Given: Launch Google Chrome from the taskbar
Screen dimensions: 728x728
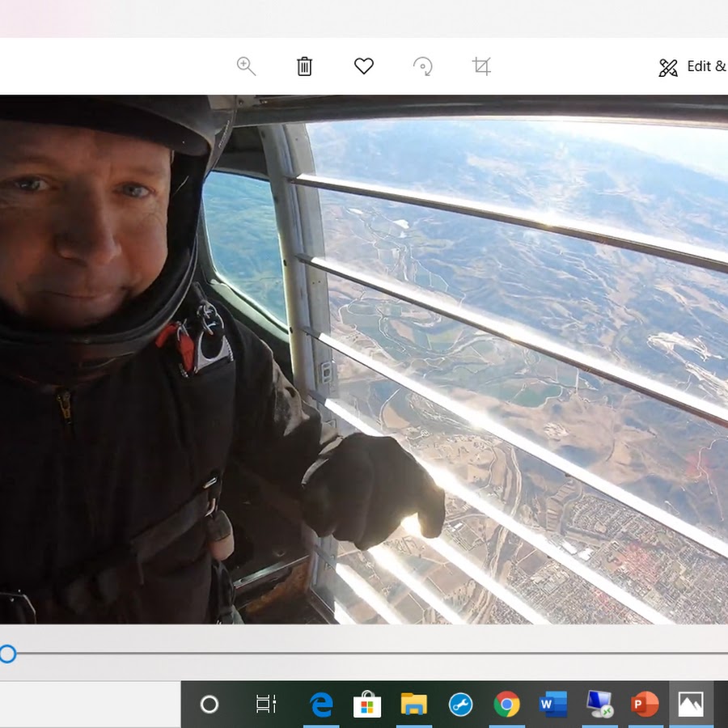Looking at the screenshot, I should 506,705.
